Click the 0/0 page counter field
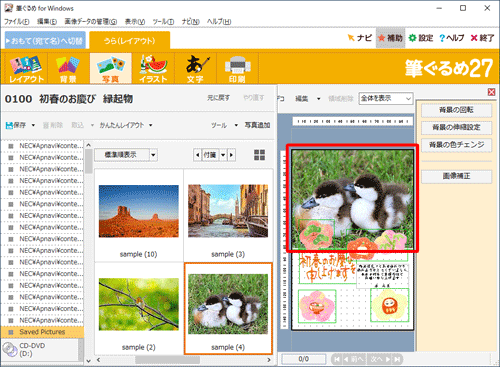This screenshot has height=367, width=500. [303, 359]
